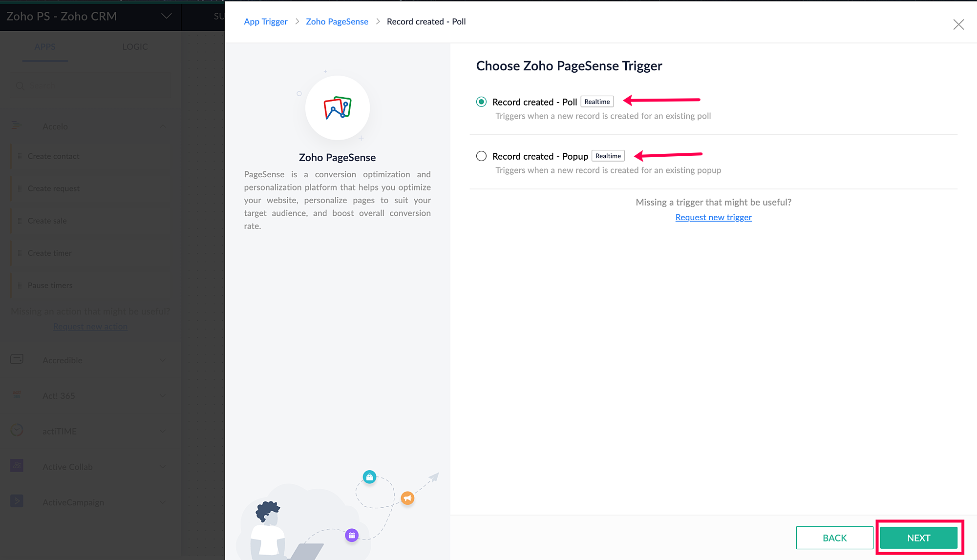
Task: Click the Zoho PageSense logo icon
Action: tap(337, 108)
